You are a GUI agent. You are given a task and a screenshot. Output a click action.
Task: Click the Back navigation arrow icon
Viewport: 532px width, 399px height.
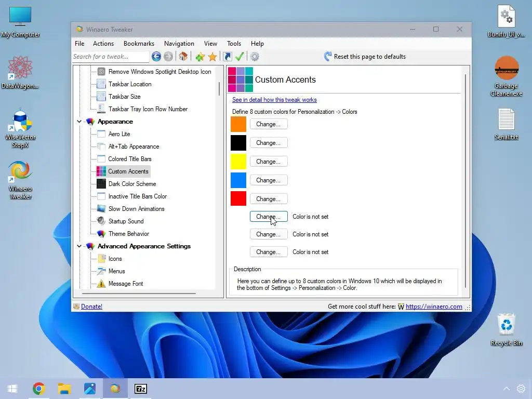click(156, 56)
